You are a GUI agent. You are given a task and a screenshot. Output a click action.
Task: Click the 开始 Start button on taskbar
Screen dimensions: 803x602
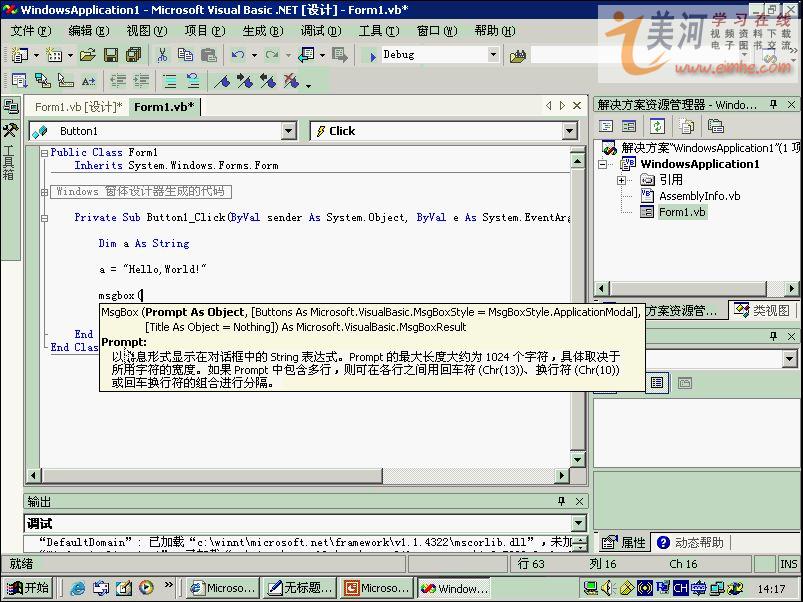coord(28,588)
